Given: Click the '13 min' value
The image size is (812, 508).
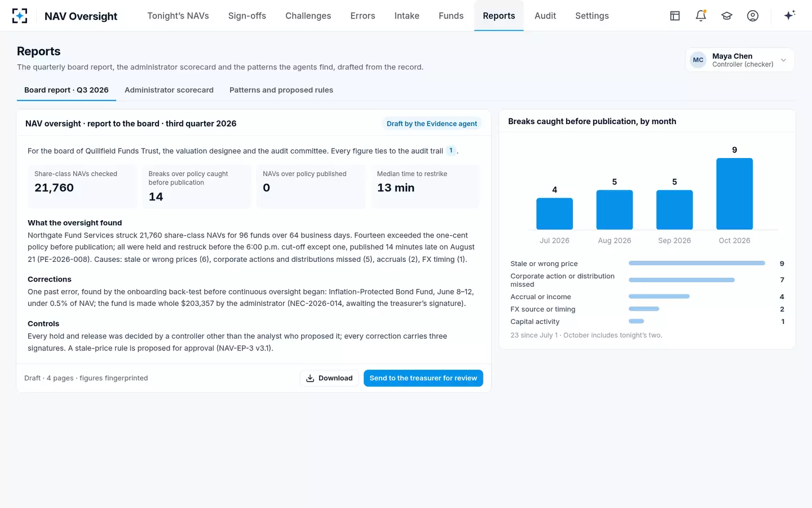Looking at the screenshot, I should coord(396,188).
